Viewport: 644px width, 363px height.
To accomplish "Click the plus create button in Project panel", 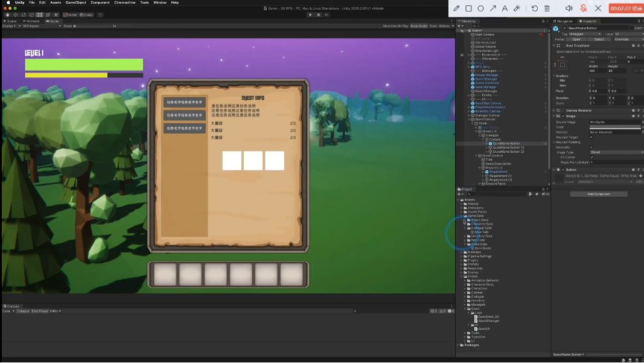I will click(x=459, y=194).
